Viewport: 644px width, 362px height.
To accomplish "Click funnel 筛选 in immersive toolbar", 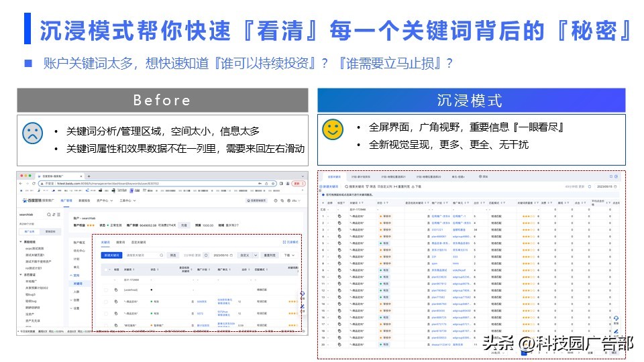I will [371, 186].
